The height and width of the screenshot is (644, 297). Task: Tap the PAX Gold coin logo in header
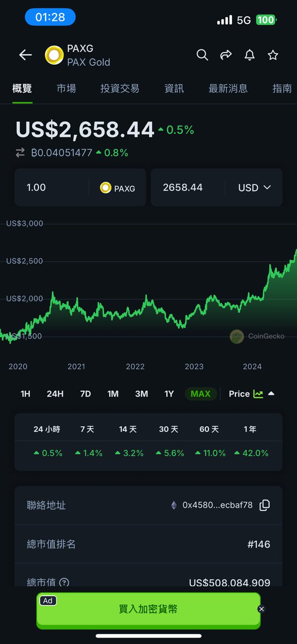(x=54, y=55)
